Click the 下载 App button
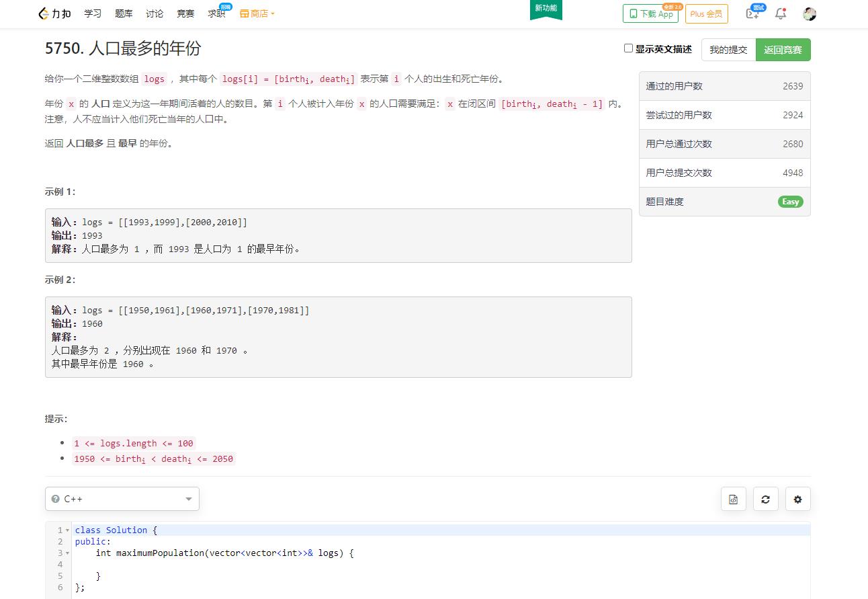 coord(650,13)
